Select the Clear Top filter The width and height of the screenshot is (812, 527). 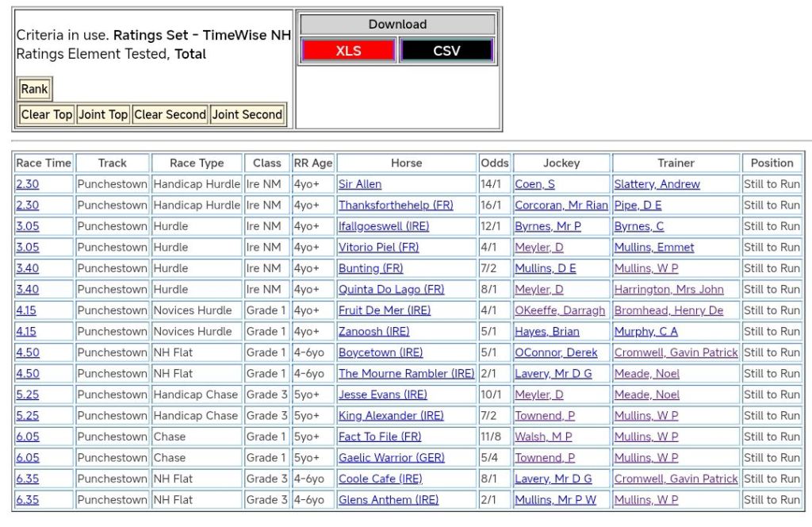click(47, 114)
